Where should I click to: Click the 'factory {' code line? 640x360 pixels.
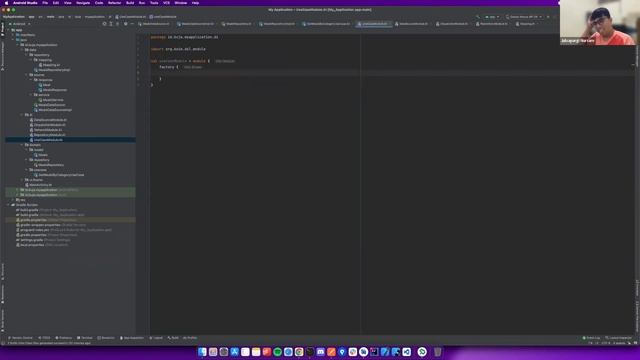pos(169,67)
